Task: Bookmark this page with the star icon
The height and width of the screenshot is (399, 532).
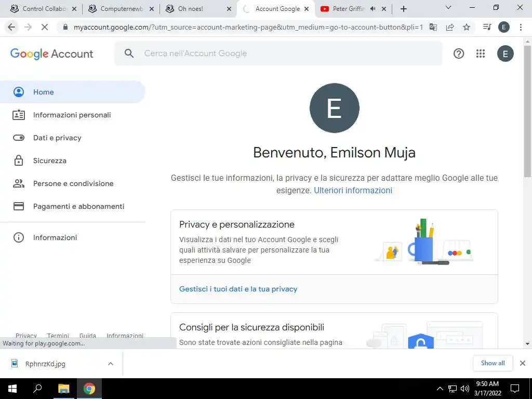Action: click(467, 27)
